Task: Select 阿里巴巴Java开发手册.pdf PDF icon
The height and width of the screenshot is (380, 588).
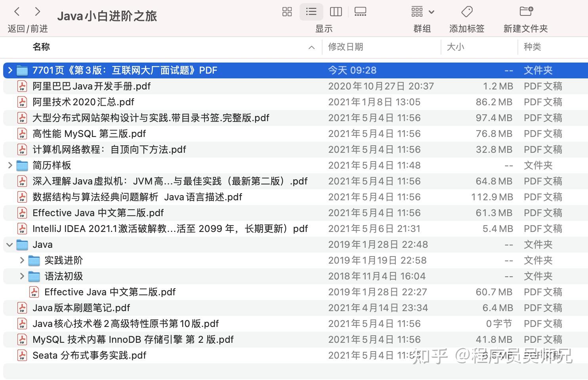Action: (22, 86)
